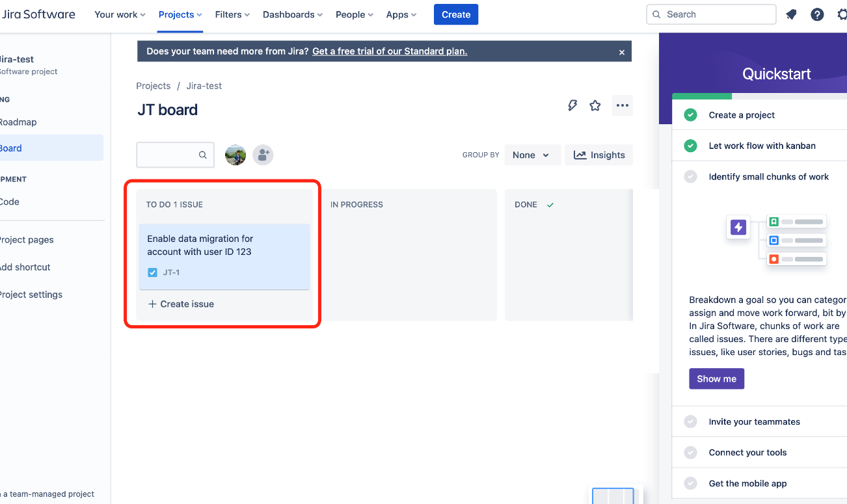Click the Quickstart progress bar
This screenshot has height=504, width=847.
(x=760, y=96)
